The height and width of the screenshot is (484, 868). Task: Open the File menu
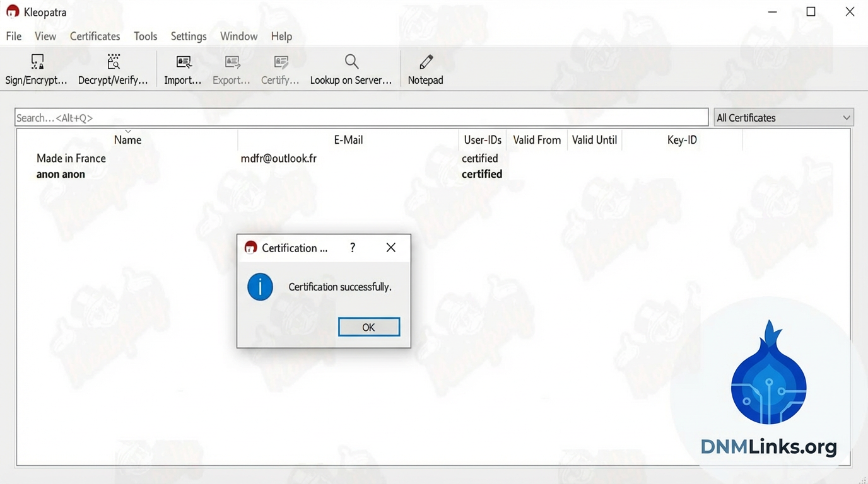[x=14, y=37]
